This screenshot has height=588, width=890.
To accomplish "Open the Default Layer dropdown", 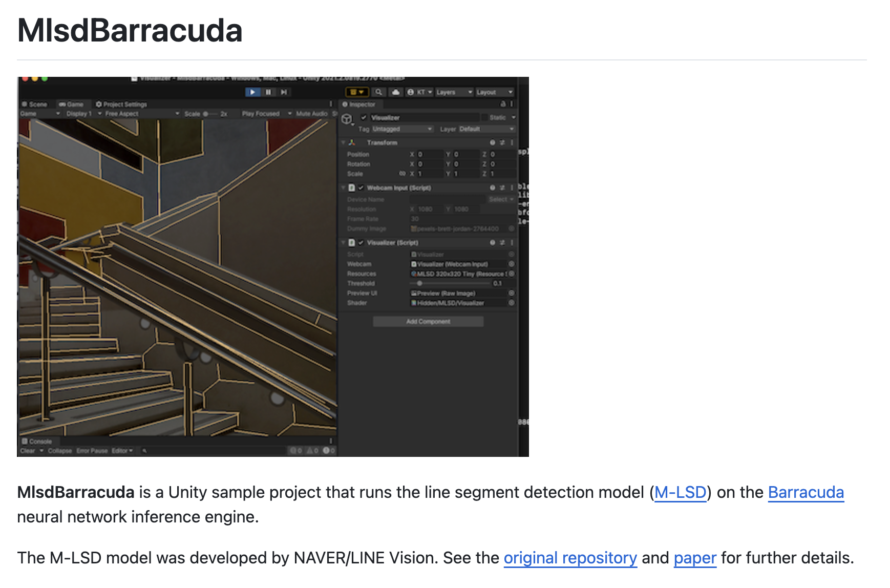I will click(486, 129).
